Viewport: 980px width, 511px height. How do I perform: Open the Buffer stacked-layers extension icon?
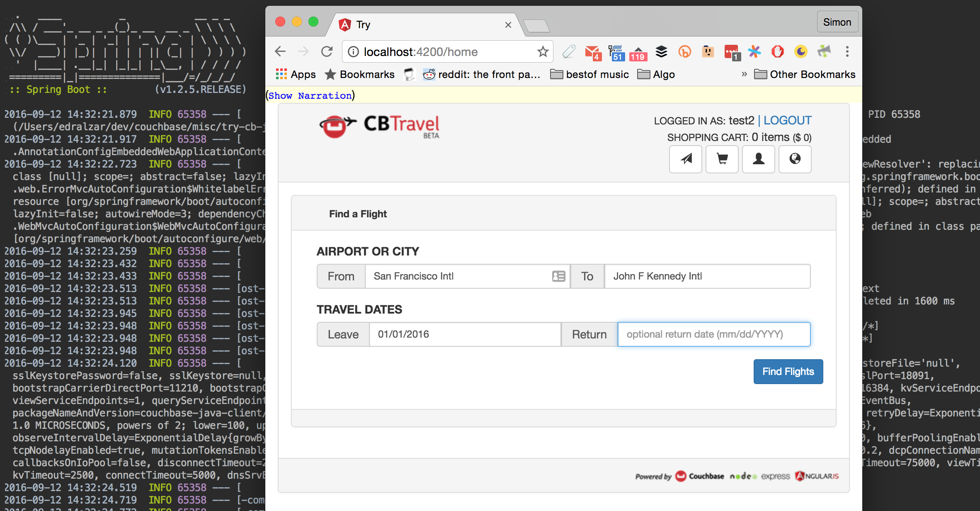662,52
